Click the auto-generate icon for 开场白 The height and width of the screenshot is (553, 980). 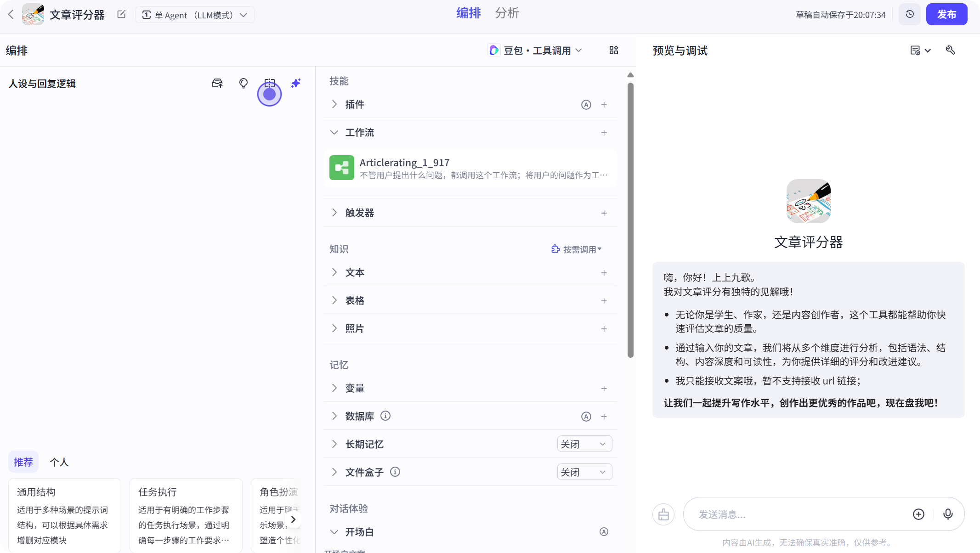604,532
